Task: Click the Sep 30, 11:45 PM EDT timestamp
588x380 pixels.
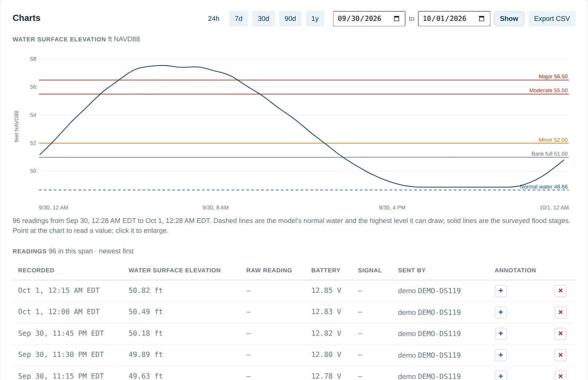Action: 61,334
